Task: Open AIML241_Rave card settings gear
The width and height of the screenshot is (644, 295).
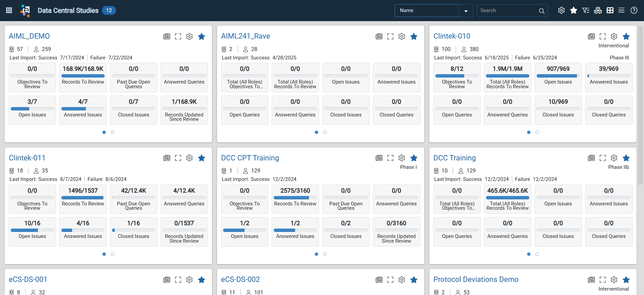Action: coord(402,36)
